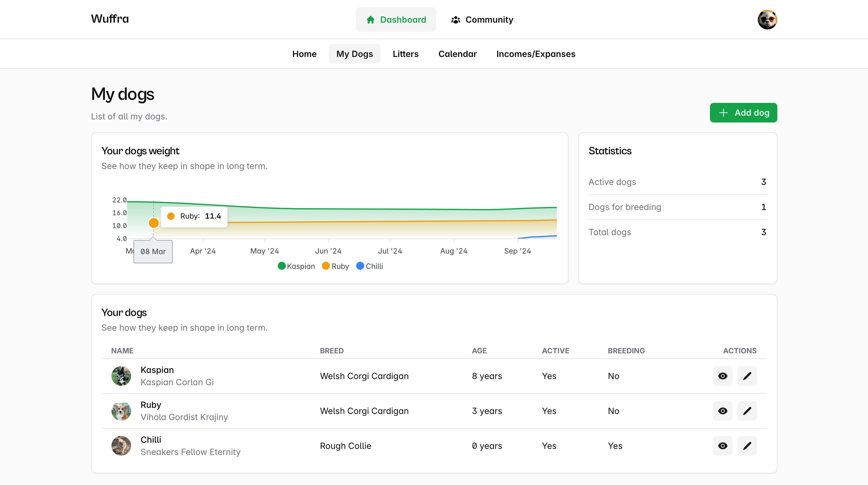The image size is (868, 485).
Task: Open the Incomes/Expanses menu item
Action: coord(535,54)
